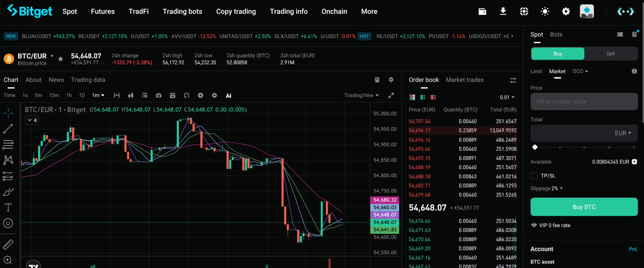Screen dimensions: 644x268
Task: Open the user profile avatar
Action: pyautogui.click(x=587, y=11)
